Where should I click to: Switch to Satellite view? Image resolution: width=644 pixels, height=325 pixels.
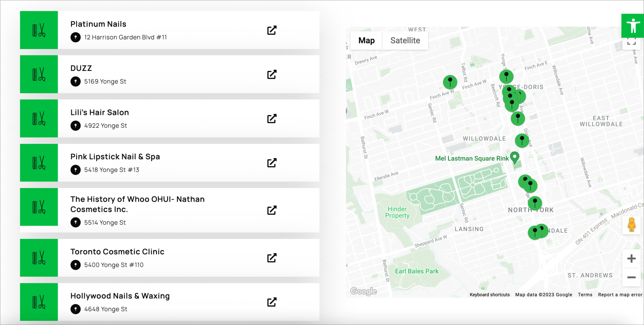[405, 40]
